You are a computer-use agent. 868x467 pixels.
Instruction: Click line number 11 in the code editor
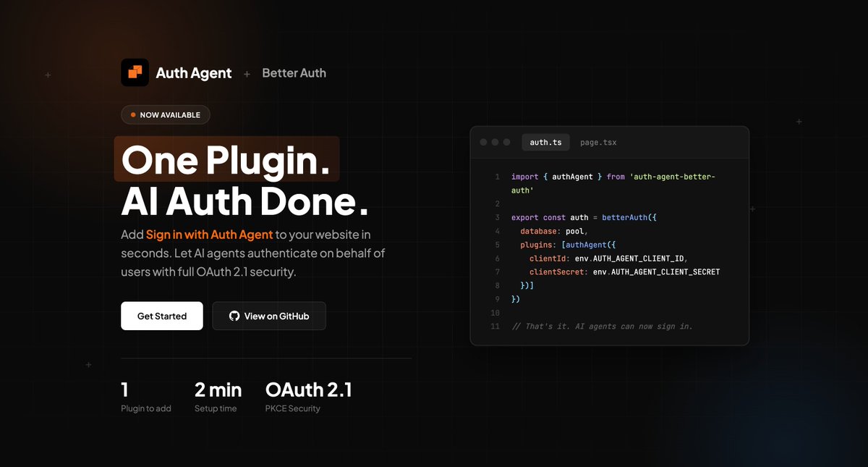pos(495,327)
